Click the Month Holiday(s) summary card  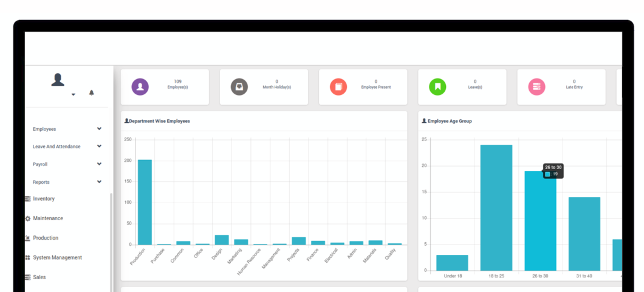click(264, 87)
